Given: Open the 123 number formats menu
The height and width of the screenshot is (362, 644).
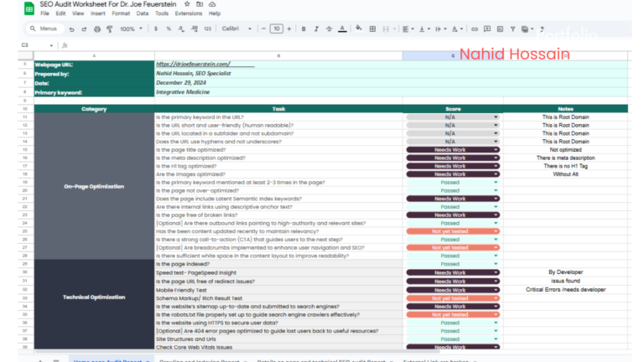Looking at the screenshot, I should pos(207,29).
